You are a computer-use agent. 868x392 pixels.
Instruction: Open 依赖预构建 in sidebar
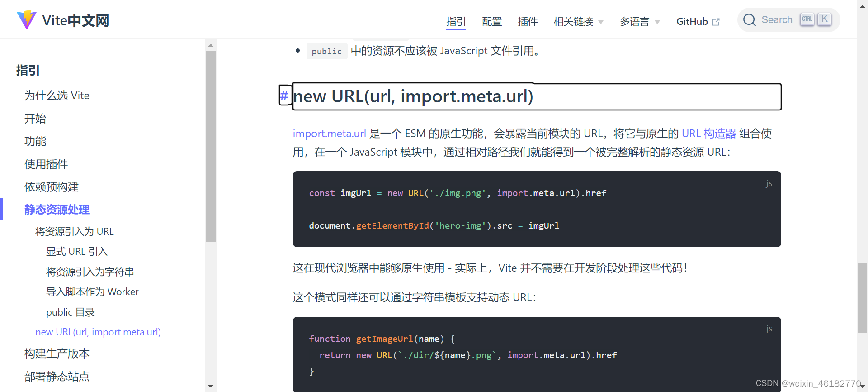(52, 187)
